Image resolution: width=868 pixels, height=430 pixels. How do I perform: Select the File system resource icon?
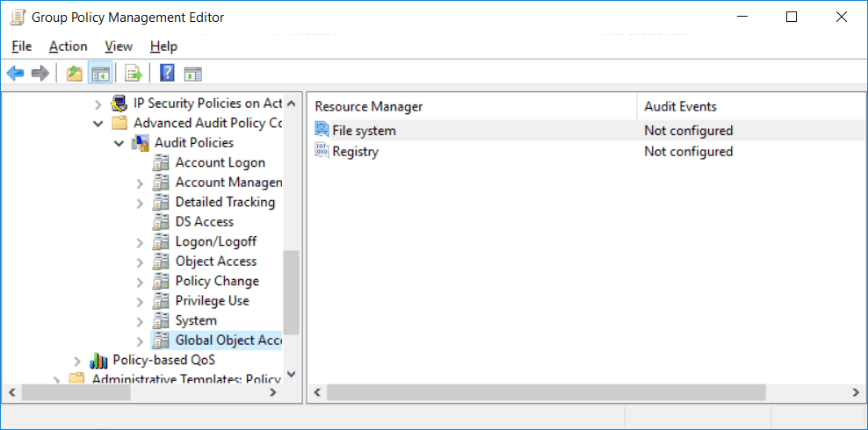pos(322,131)
